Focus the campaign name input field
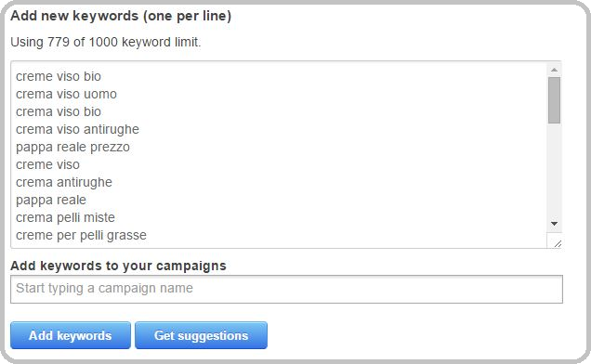Screen dimensions: 591x364 [286, 289]
